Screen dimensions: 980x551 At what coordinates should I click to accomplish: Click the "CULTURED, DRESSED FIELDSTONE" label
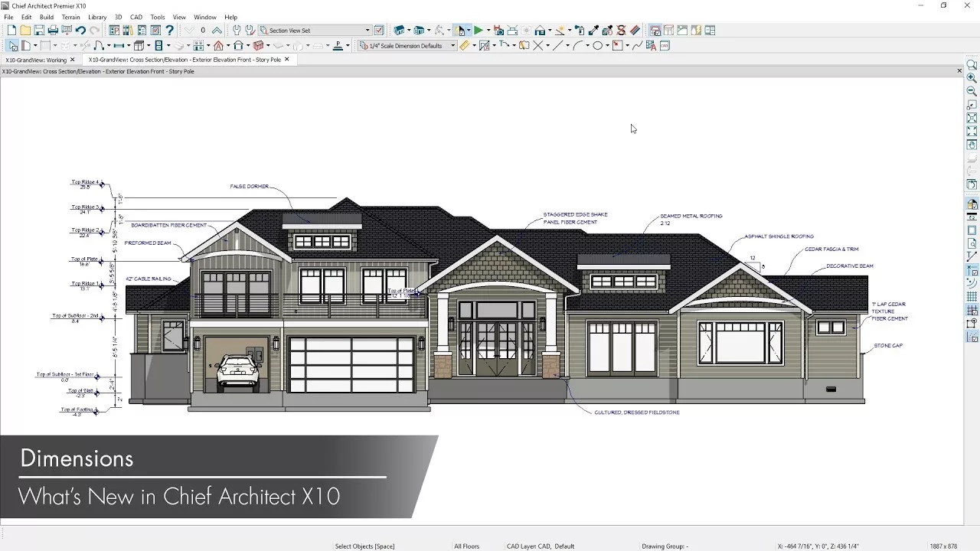(637, 412)
